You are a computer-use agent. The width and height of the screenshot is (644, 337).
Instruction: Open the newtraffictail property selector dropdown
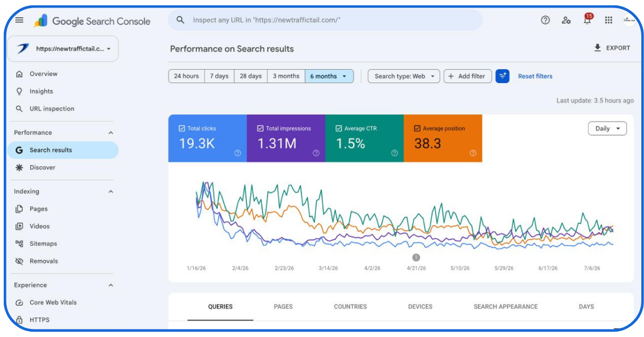(x=63, y=49)
